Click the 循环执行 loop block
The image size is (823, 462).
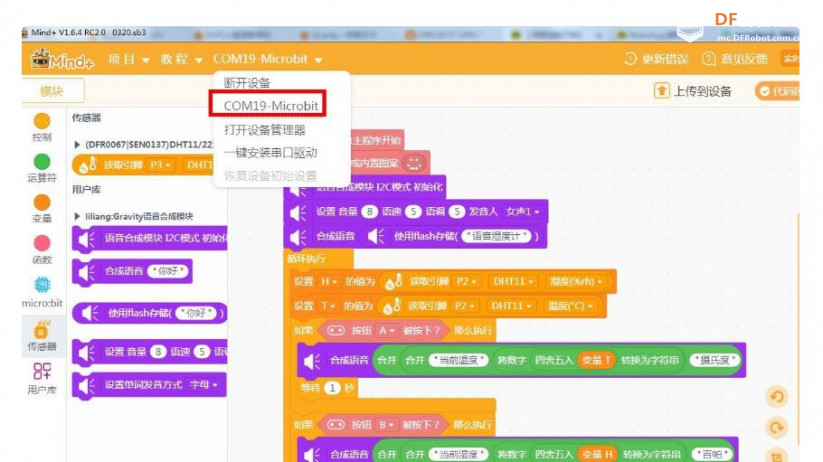[307, 259]
